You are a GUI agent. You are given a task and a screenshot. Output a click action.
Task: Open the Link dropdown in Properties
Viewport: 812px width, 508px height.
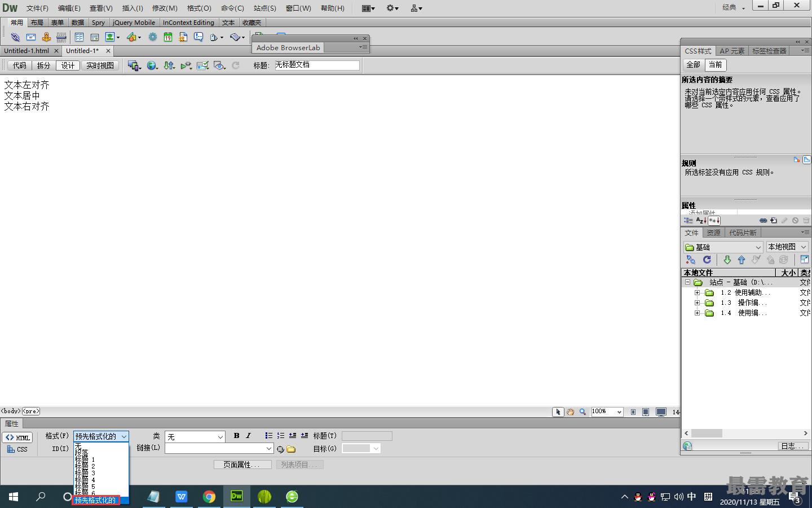[219, 448]
